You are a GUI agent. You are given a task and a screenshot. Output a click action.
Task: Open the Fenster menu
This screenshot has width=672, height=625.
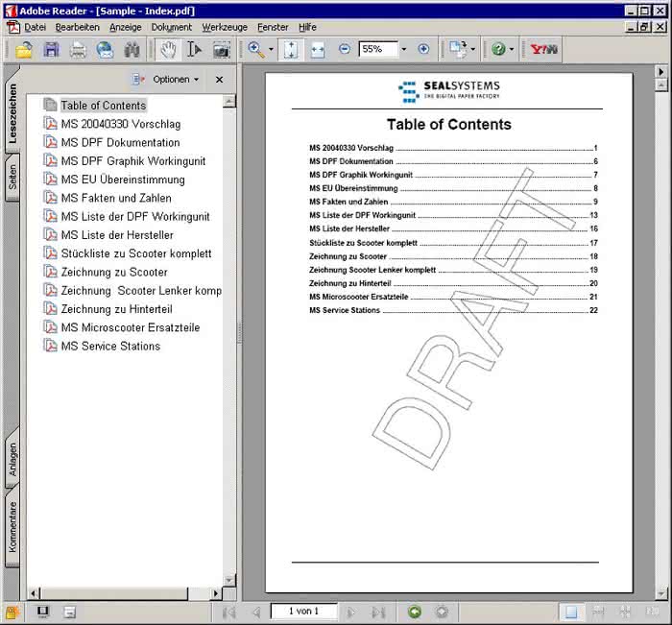pos(273,27)
